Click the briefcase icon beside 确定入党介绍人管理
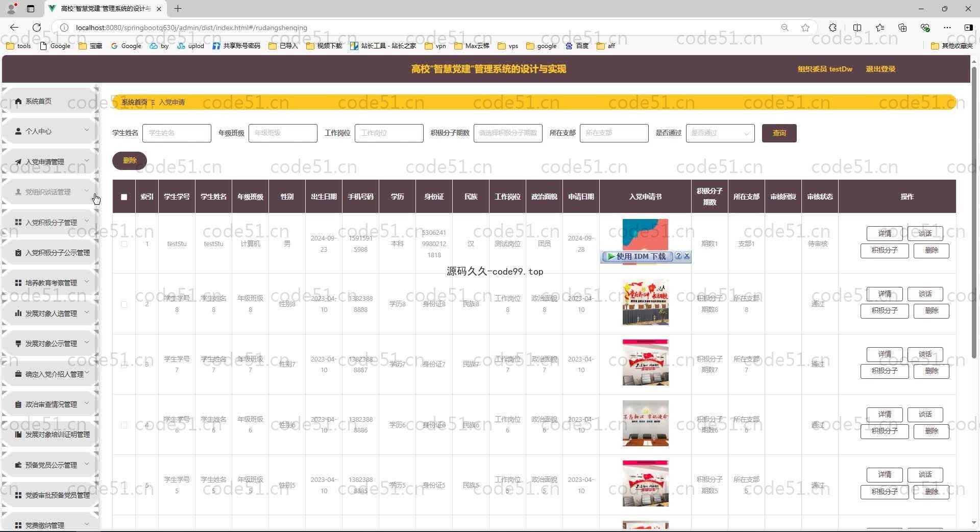Screen dimensions: 980x532 pos(18,374)
